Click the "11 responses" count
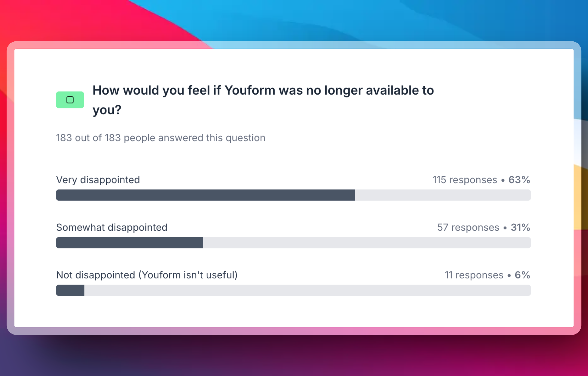 pyautogui.click(x=474, y=275)
